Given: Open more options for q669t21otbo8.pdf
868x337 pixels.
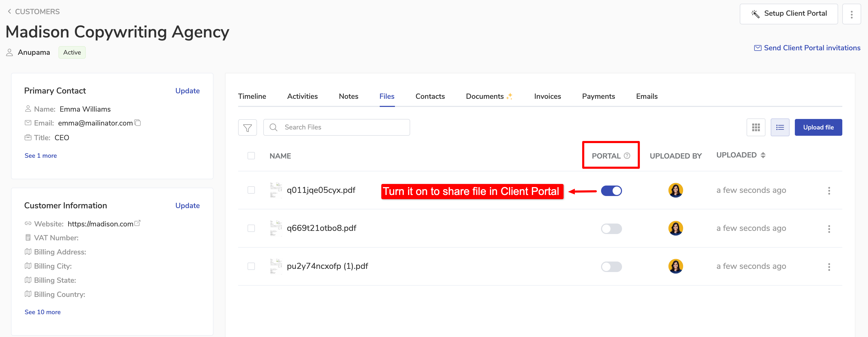Looking at the screenshot, I should (x=829, y=229).
